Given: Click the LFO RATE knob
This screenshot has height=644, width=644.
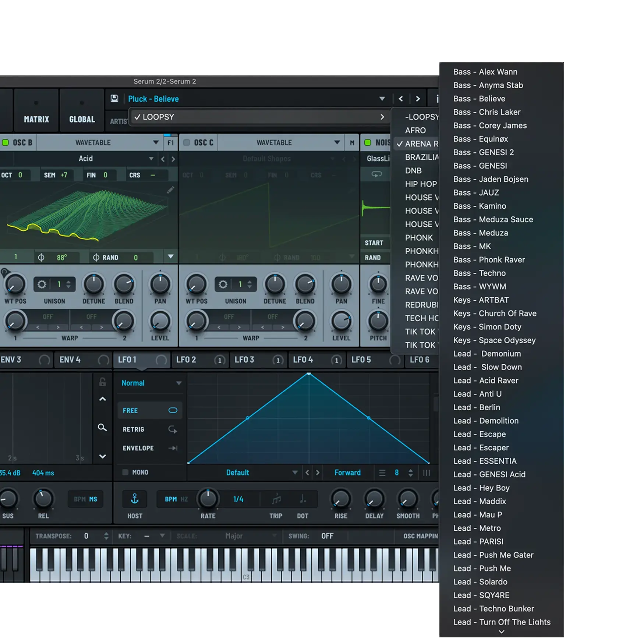Looking at the screenshot, I should pyautogui.click(x=208, y=499).
